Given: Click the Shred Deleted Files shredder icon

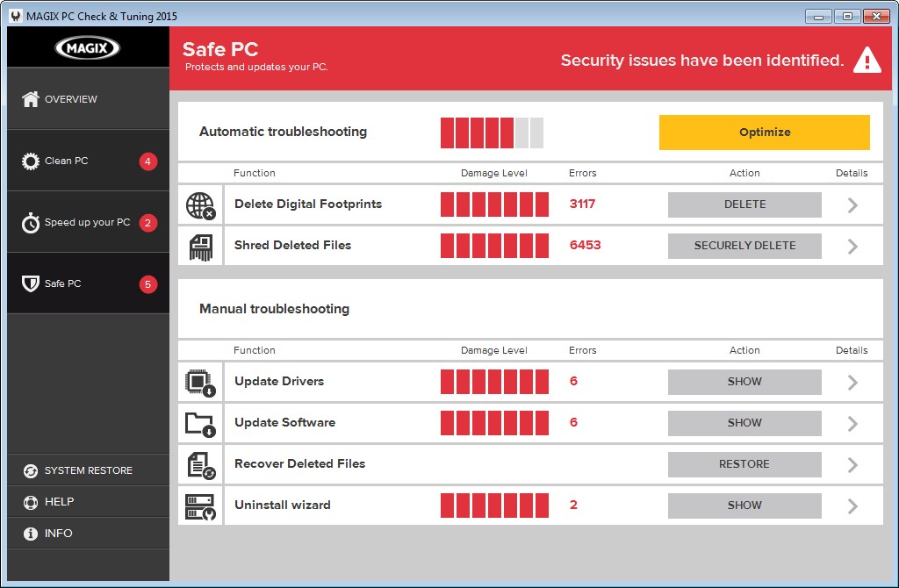Looking at the screenshot, I should pos(200,247).
